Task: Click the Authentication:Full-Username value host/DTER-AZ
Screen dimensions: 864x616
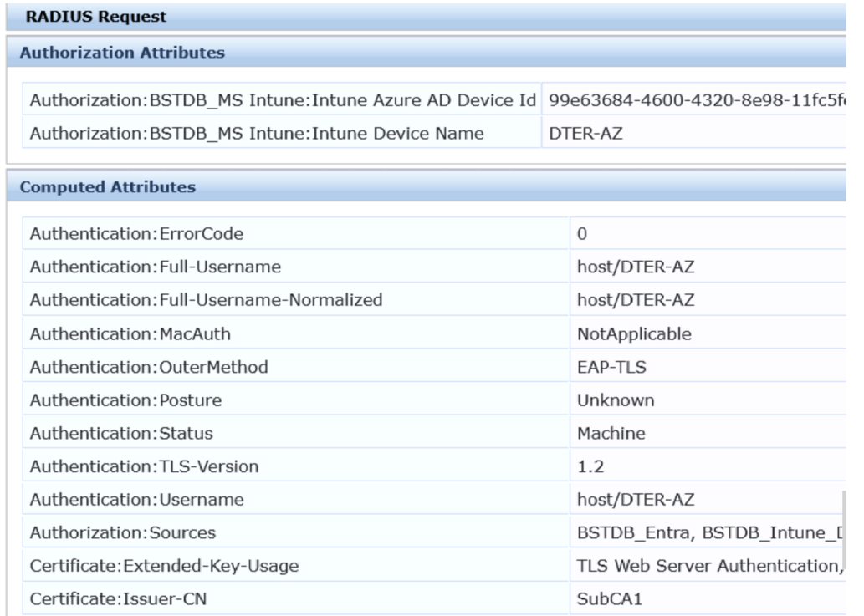Action: pos(636,267)
